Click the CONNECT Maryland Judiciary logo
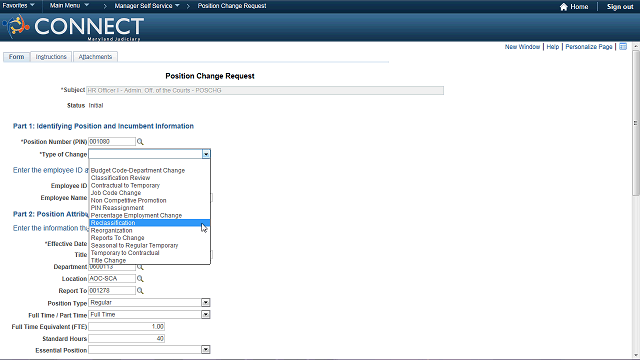The image size is (640, 360). (73, 27)
